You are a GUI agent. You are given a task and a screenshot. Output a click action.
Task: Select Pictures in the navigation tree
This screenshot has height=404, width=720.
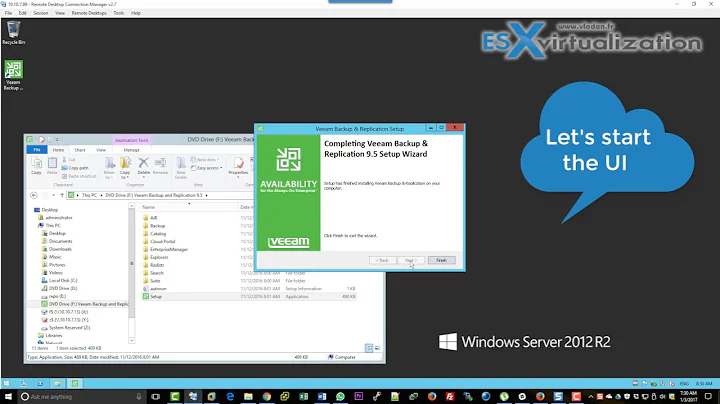pos(57,265)
